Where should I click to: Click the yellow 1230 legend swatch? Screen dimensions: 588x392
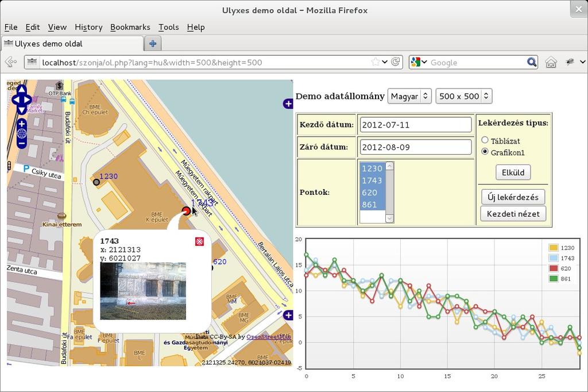pos(554,248)
